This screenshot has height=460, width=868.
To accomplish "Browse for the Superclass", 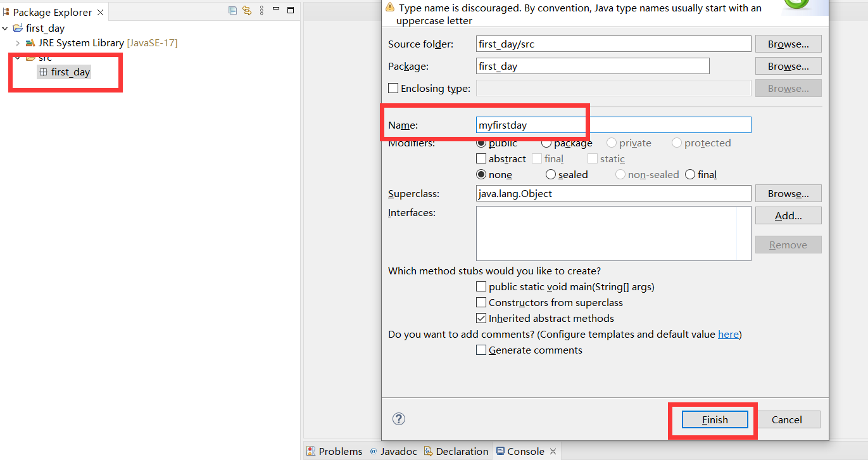I will coord(788,193).
